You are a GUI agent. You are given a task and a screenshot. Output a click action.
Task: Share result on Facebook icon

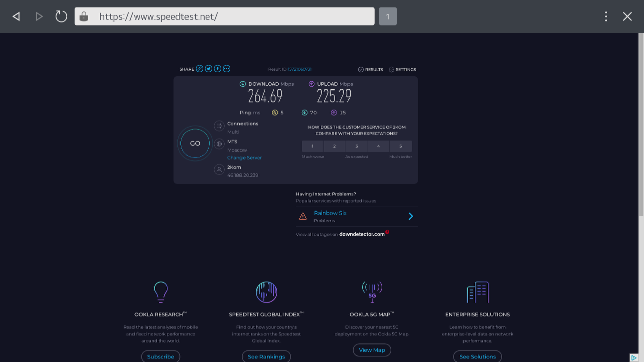[x=217, y=69]
